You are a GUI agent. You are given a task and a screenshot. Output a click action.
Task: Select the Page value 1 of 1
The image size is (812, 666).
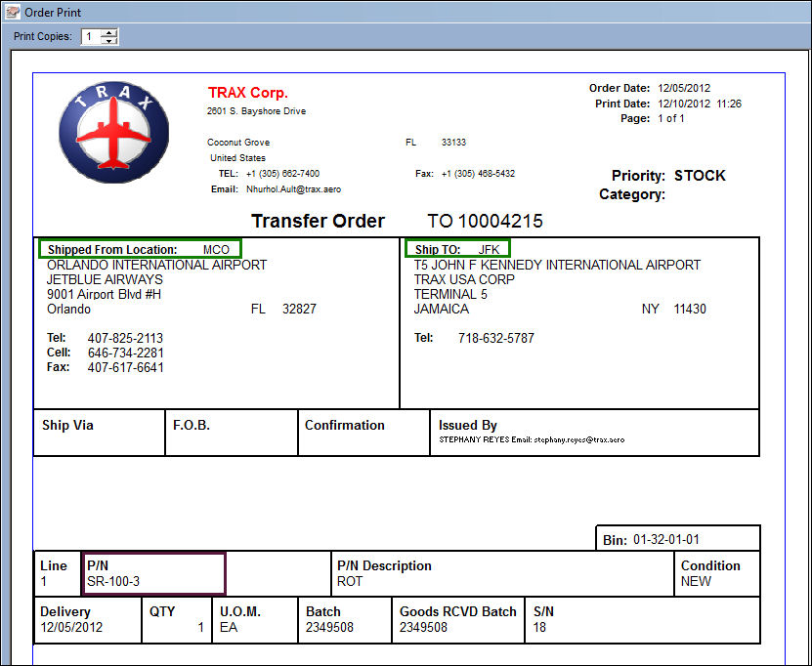click(x=671, y=118)
